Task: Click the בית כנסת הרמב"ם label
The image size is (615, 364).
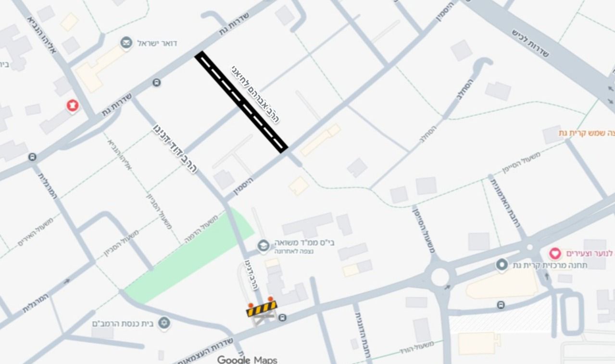Action: pyautogui.click(x=122, y=324)
